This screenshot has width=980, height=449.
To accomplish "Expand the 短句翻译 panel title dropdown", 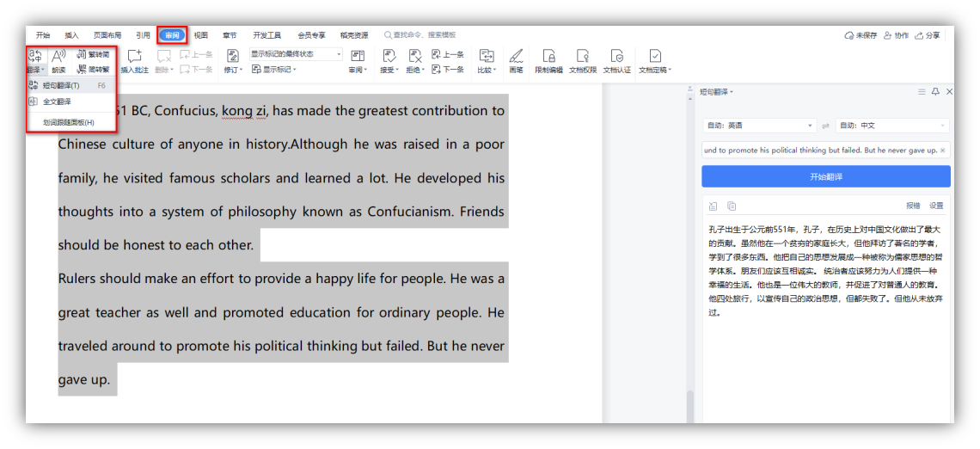I will click(716, 91).
